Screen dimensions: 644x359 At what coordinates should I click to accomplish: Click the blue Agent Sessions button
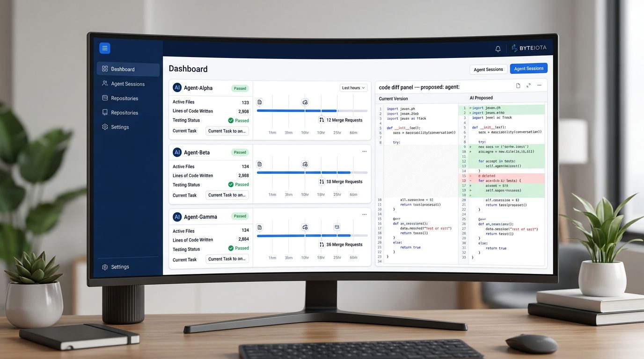[528, 69]
